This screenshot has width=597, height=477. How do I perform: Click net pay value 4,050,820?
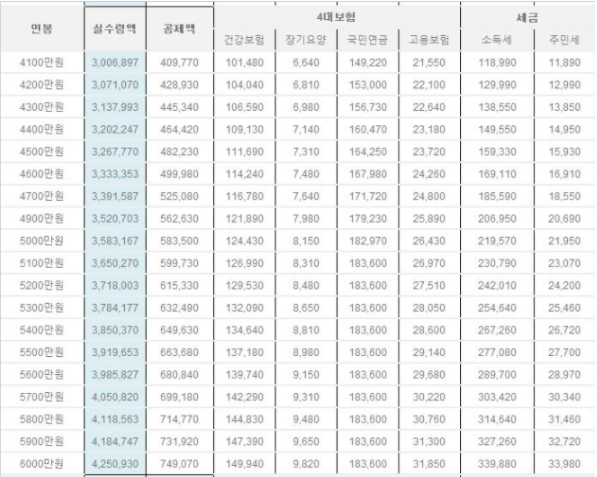click(115, 397)
